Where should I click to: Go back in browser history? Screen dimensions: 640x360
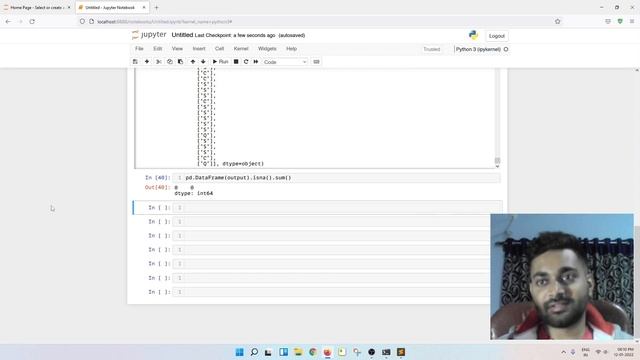click(8, 22)
